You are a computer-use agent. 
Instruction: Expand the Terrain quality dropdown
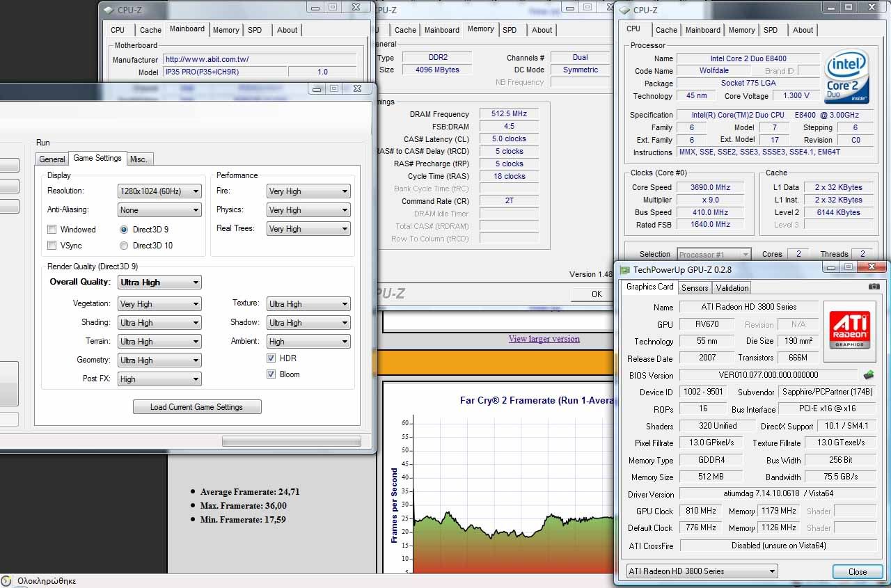[x=159, y=342]
